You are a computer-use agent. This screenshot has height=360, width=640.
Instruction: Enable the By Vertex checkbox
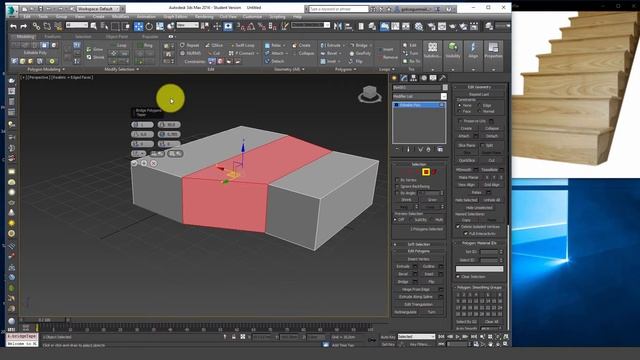click(x=397, y=180)
